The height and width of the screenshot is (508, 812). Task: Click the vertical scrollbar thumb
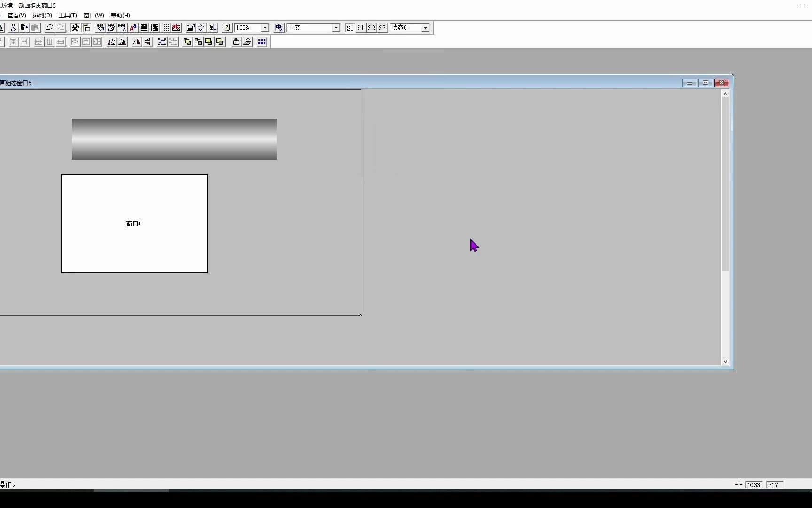pyautogui.click(x=725, y=184)
